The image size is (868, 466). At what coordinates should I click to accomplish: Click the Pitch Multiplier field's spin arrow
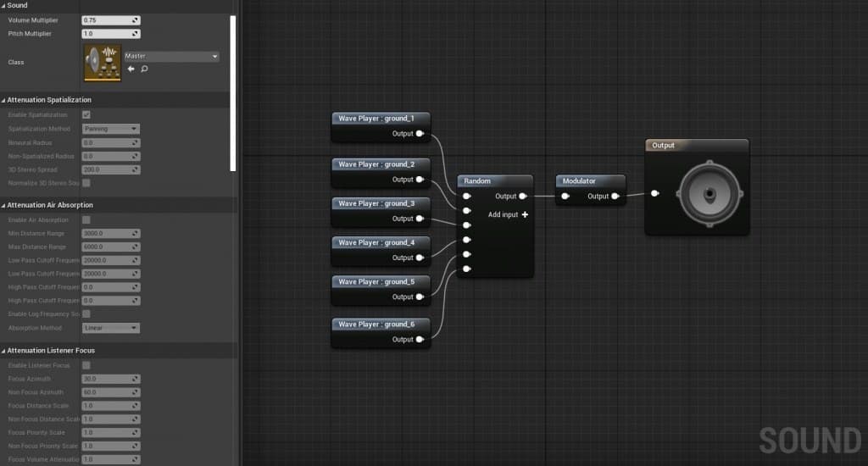click(x=135, y=34)
